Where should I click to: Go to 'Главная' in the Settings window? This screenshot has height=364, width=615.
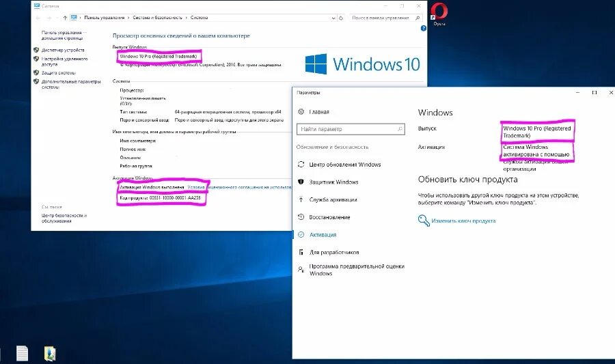(x=319, y=112)
